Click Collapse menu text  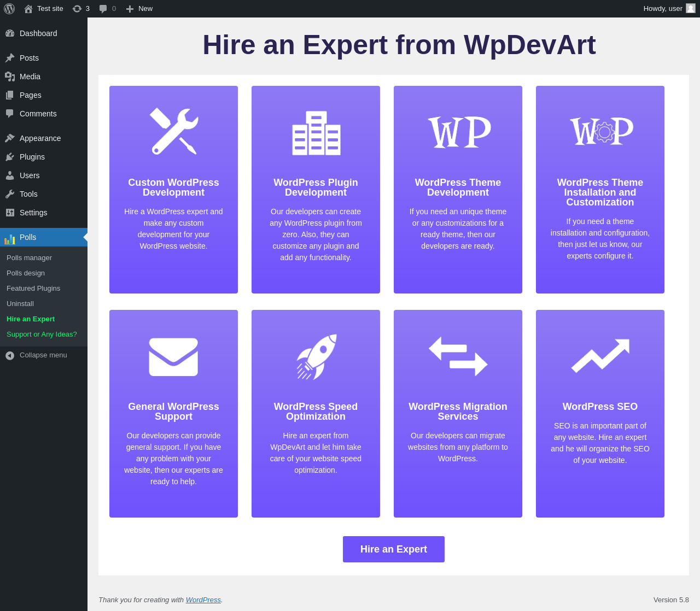(43, 355)
